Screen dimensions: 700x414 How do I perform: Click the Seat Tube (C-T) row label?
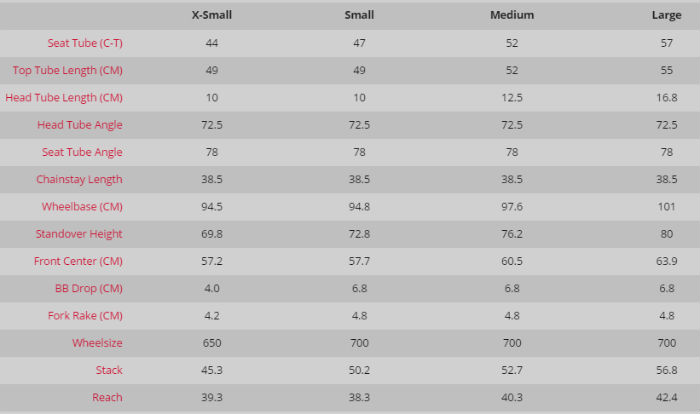point(85,43)
